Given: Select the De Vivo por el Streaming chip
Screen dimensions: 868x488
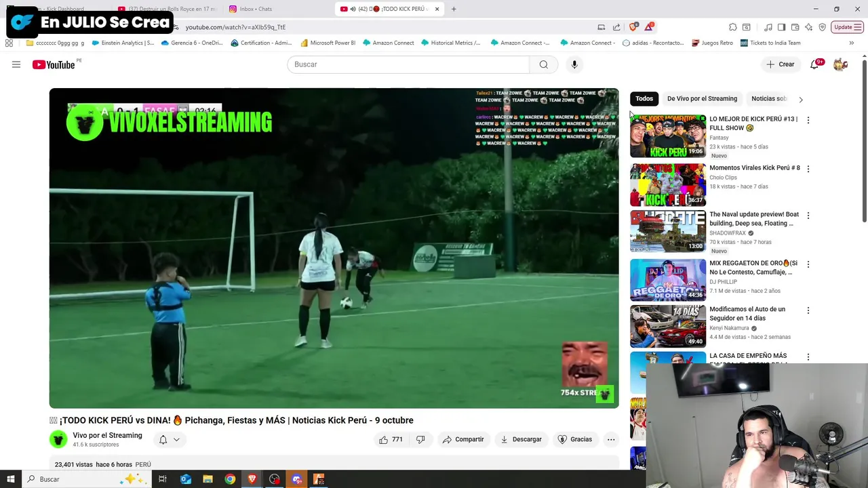Looking at the screenshot, I should pos(702,99).
